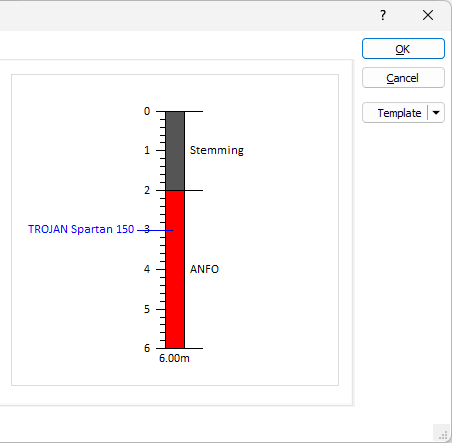
Task: Click the Stemming text label
Action: click(217, 150)
